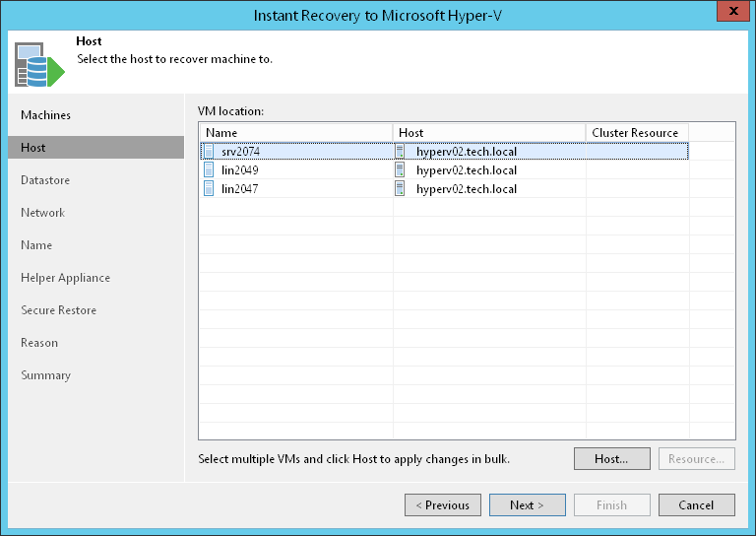Go to the Summary step
756x536 pixels.
46,375
